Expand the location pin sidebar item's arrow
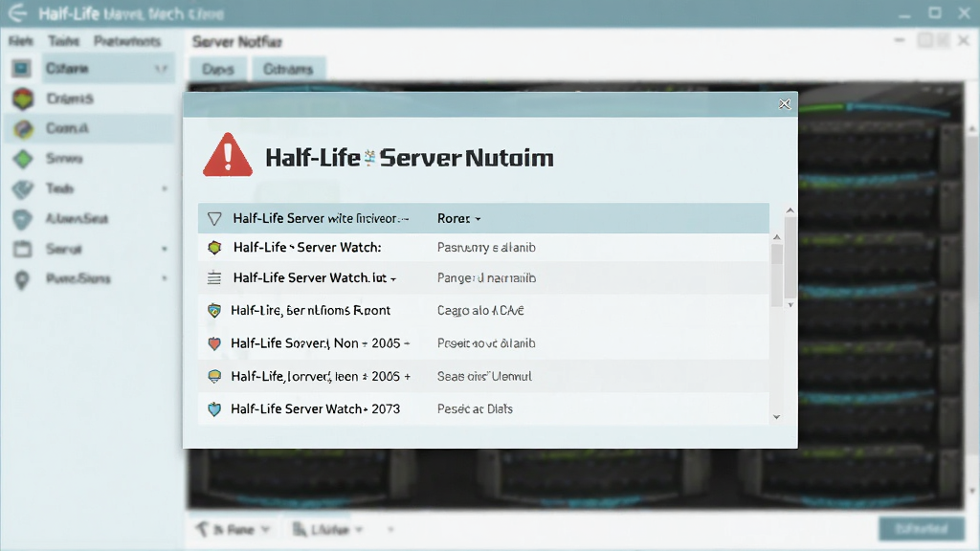Viewport: 980px width, 551px height. tap(165, 278)
